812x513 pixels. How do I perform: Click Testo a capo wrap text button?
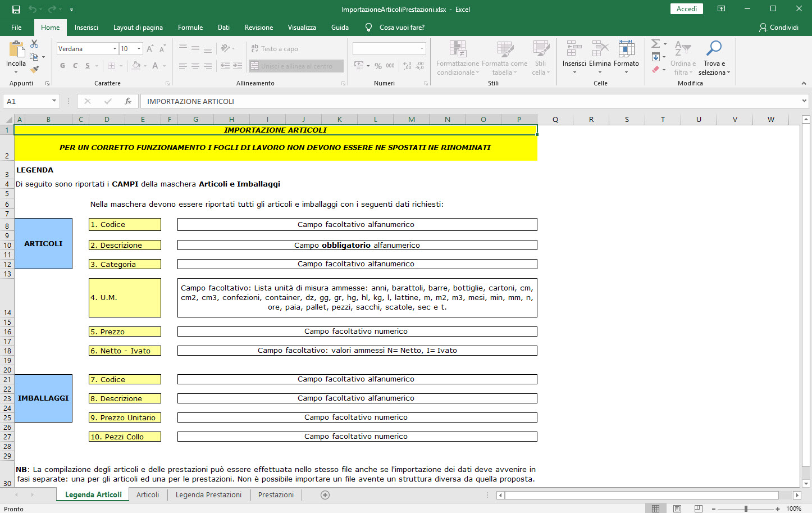pos(275,49)
